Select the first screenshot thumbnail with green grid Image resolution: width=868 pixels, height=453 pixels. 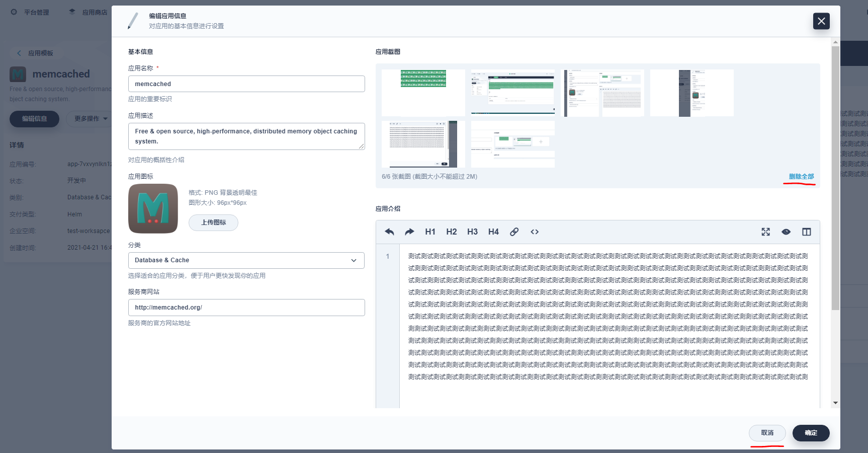coord(423,93)
